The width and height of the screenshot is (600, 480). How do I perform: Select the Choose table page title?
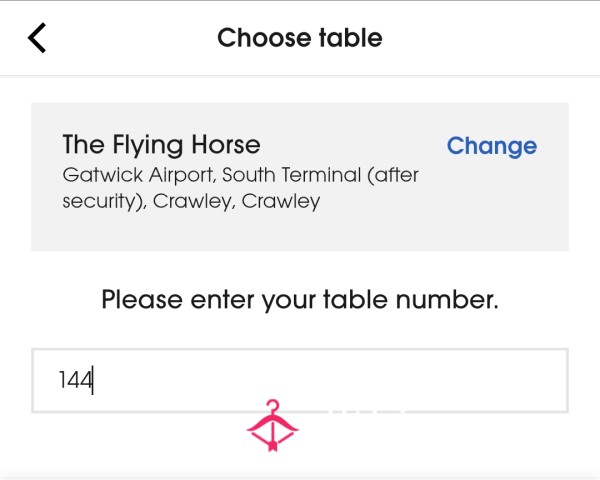tap(300, 38)
